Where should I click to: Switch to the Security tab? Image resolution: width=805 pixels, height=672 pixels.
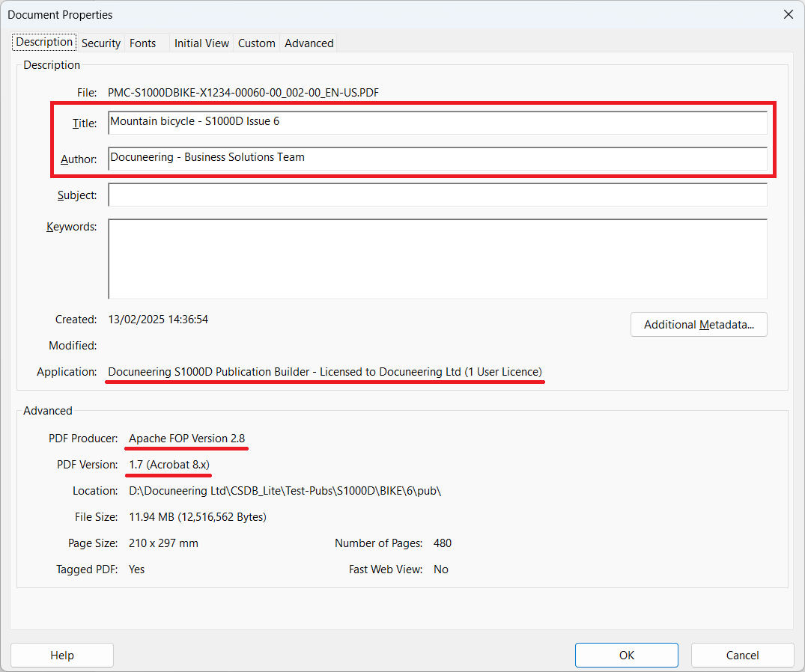tap(100, 43)
